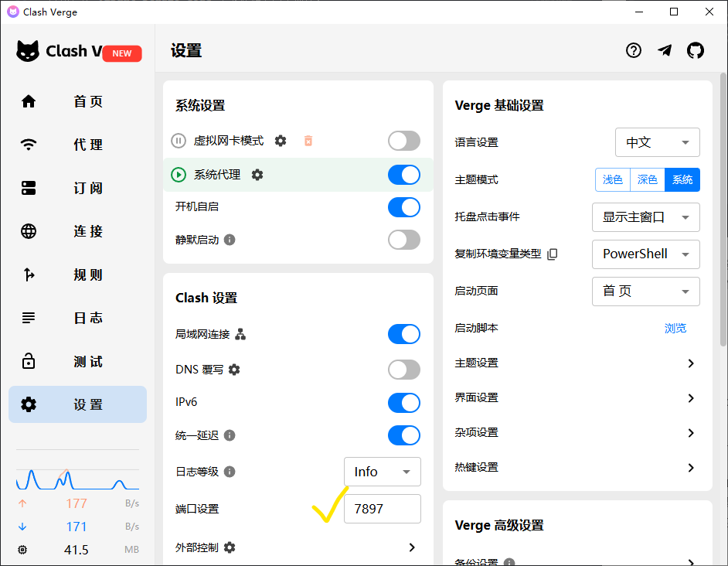Open the GitHub repository icon
The image size is (728, 566).
696,51
